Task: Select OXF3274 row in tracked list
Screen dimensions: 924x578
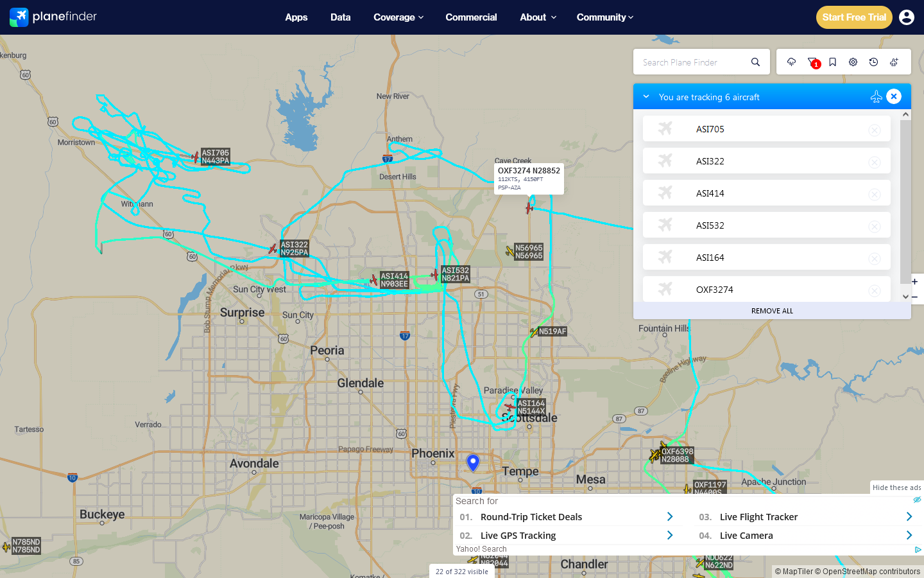Action: coord(767,289)
